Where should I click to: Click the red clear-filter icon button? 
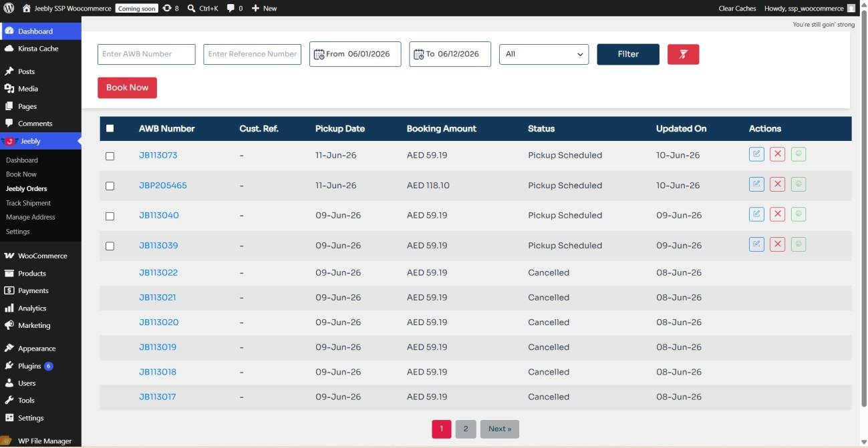coord(683,54)
